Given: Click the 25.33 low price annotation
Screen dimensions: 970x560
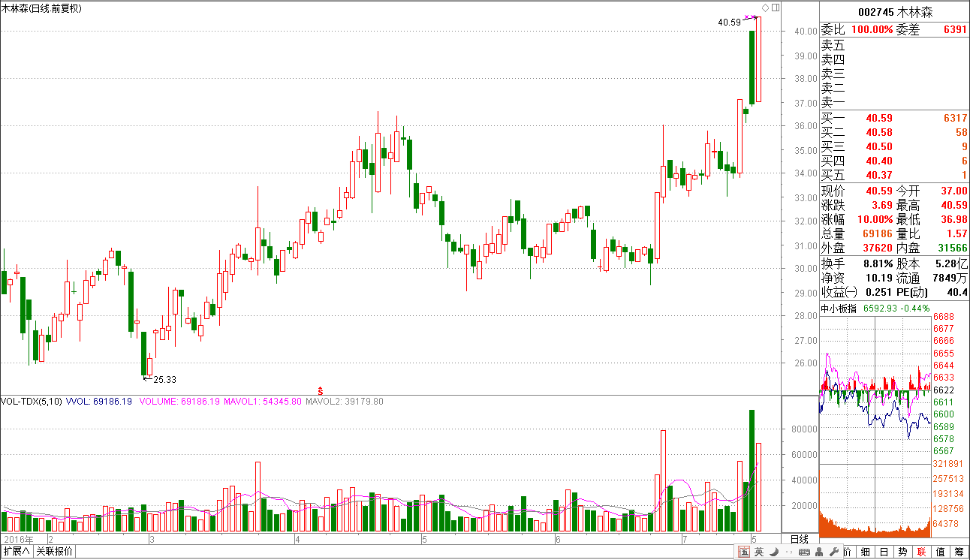Looking at the screenshot, I should [165, 379].
